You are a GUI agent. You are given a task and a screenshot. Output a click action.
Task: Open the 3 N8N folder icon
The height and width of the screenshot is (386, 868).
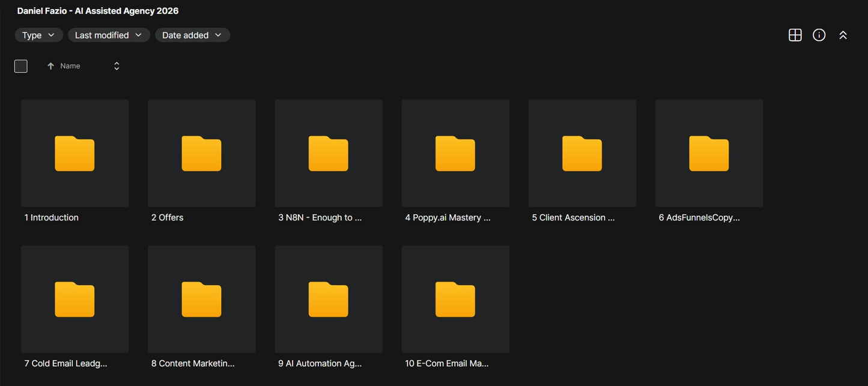329,153
